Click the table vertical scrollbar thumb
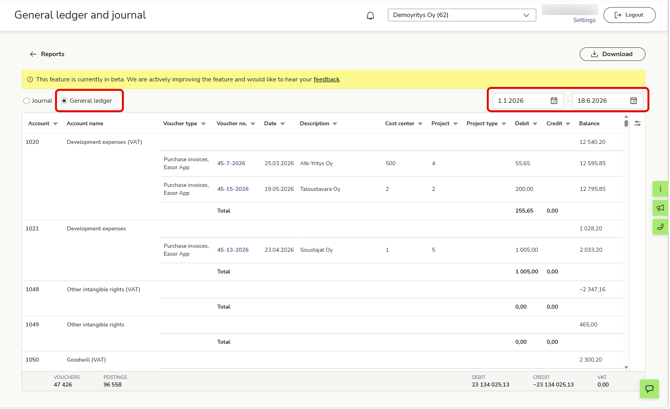 point(626,124)
